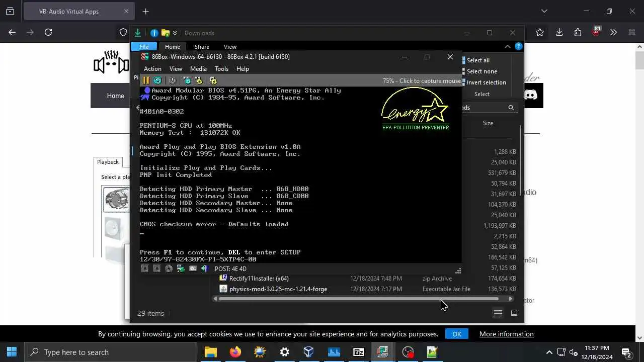Open Explorer help question mark icon
The image size is (644, 362).
(519, 47)
